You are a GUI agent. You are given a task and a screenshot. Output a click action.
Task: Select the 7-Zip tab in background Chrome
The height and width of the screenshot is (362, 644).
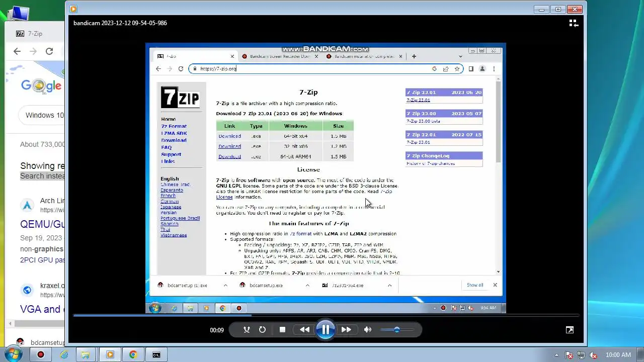[35, 34]
